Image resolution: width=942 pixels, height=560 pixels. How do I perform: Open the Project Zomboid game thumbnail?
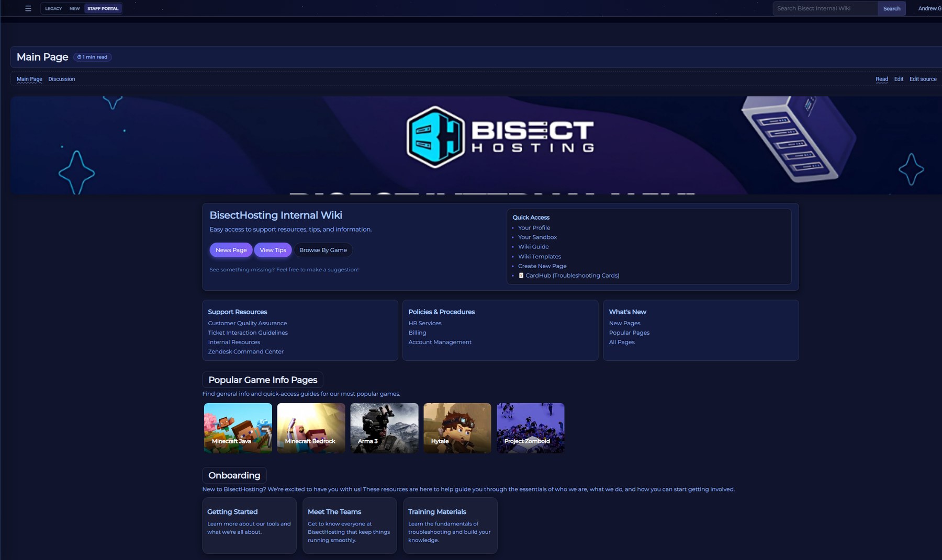click(x=531, y=428)
